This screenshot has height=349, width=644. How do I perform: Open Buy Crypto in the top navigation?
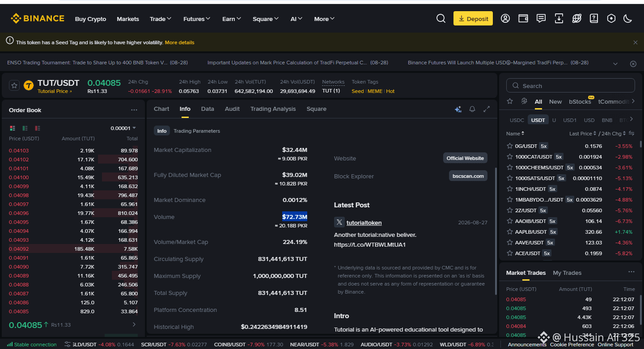[90, 19]
